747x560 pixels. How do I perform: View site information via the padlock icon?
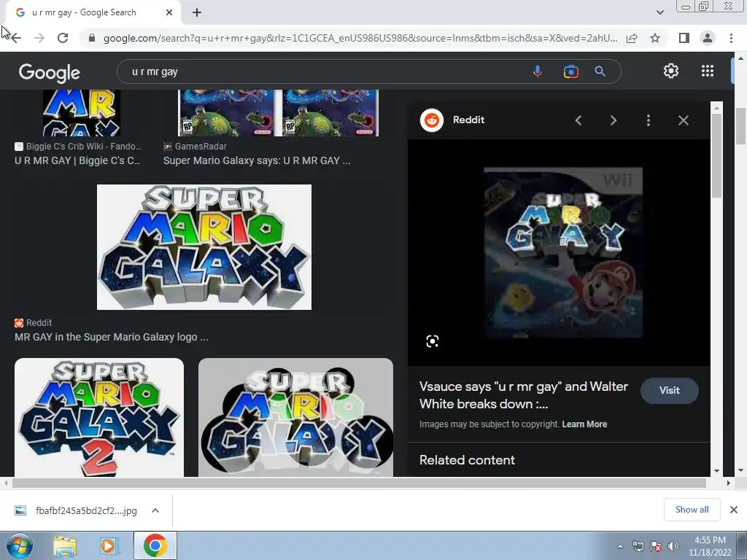(92, 38)
